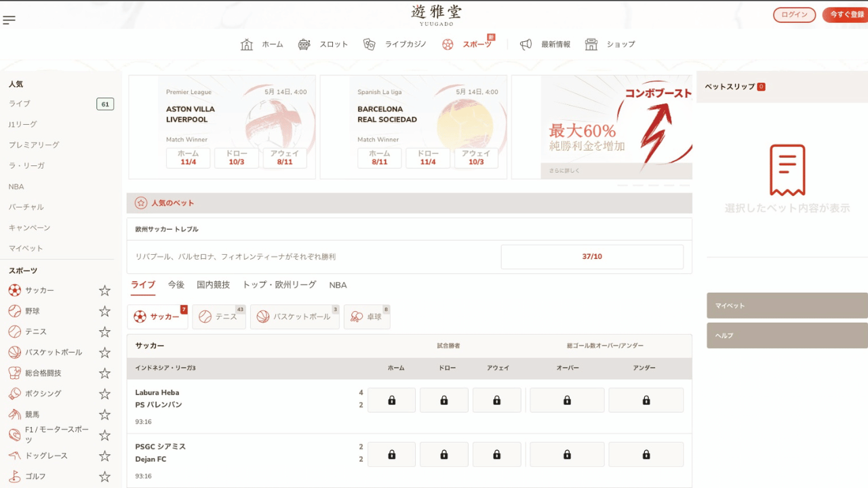This screenshot has height=488, width=868.
Task: Click the ログイン button
Action: (794, 15)
